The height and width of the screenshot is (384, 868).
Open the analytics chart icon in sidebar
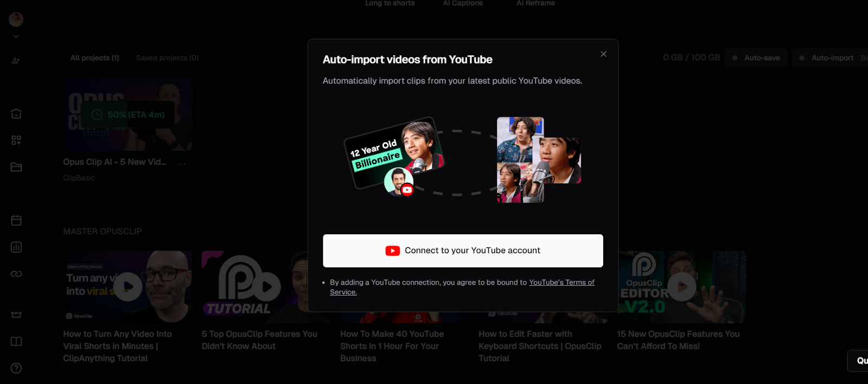coord(16,247)
